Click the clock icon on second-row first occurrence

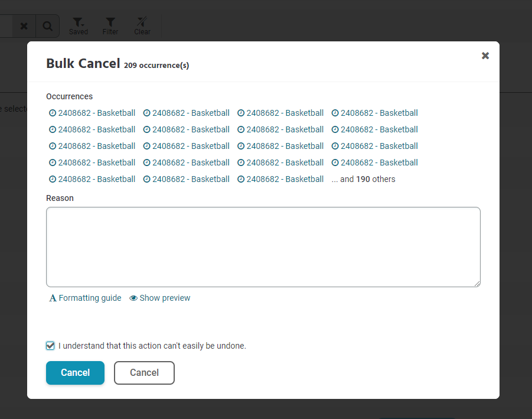pos(52,129)
